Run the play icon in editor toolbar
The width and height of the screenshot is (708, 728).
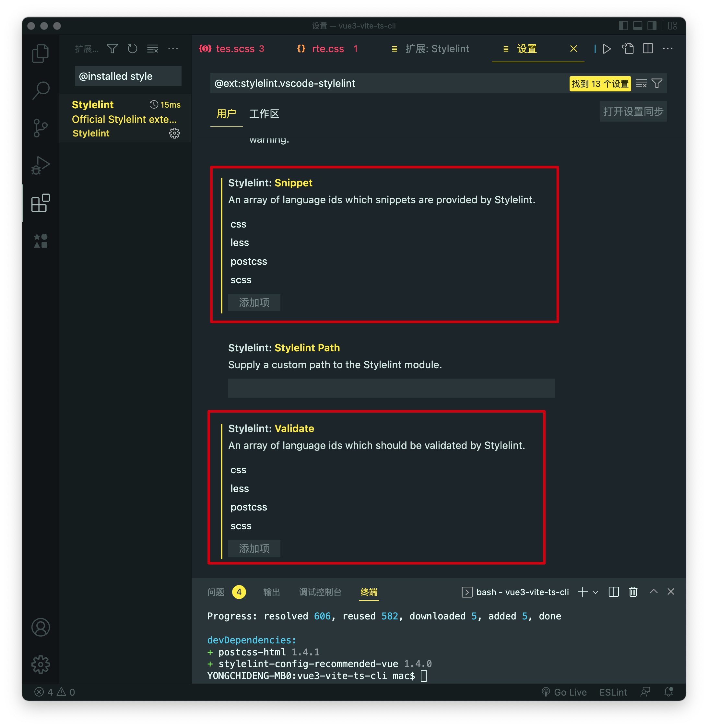(607, 49)
